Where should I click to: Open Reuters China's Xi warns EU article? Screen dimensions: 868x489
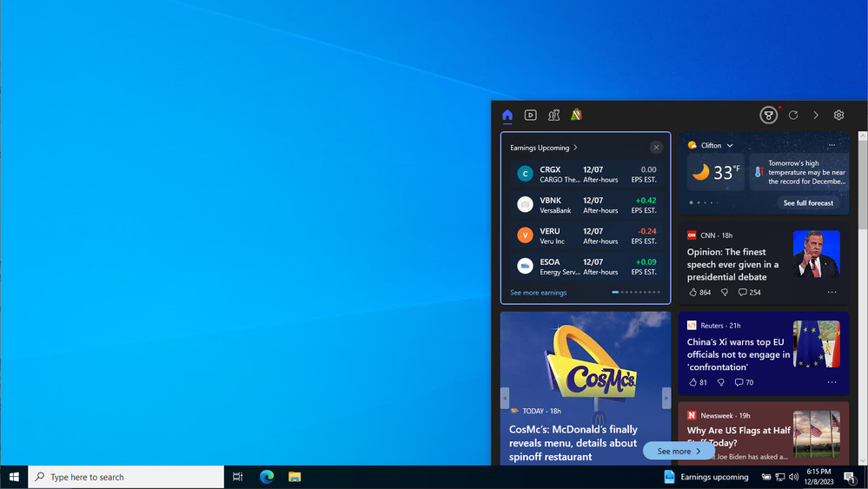738,354
